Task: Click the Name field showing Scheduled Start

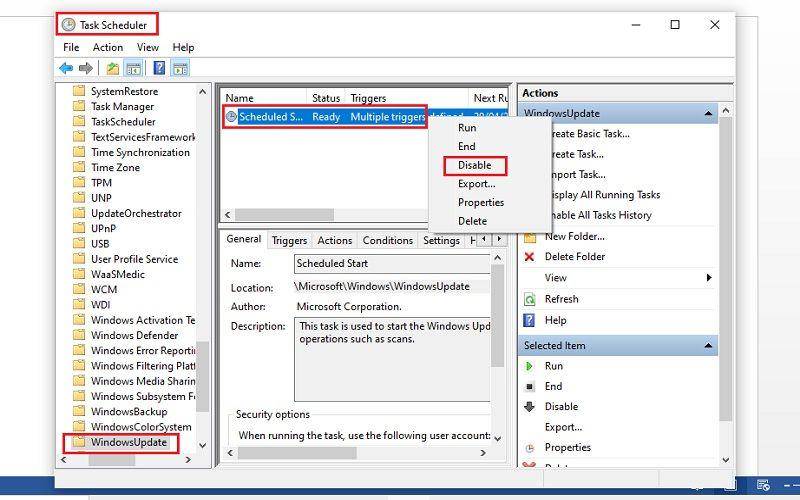Action: point(392,264)
